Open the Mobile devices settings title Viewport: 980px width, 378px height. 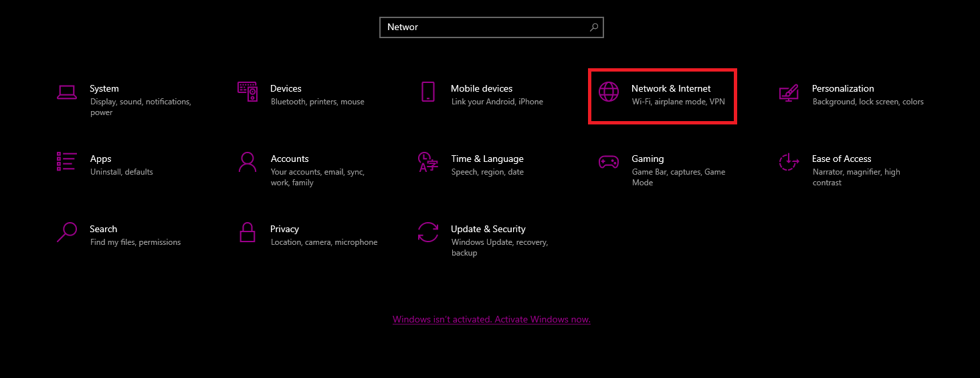coord(482,88)
